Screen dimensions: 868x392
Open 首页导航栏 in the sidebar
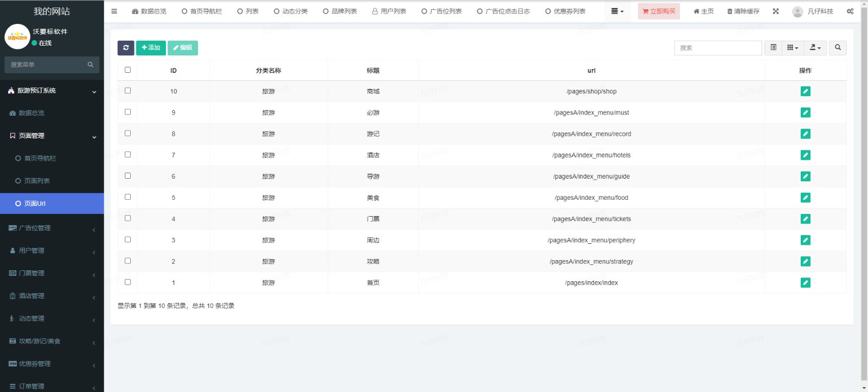[x=52, y=159]
